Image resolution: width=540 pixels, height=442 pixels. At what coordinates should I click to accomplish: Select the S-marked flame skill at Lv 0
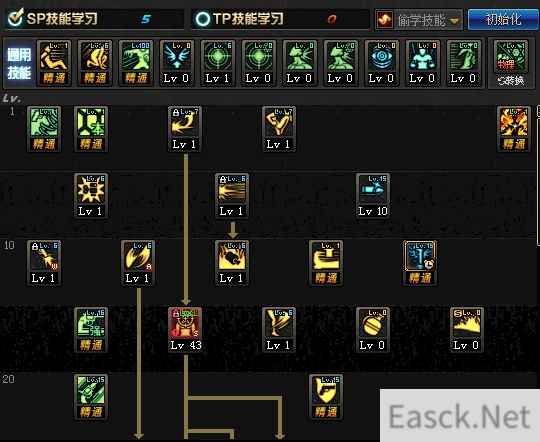coord(467,330)
